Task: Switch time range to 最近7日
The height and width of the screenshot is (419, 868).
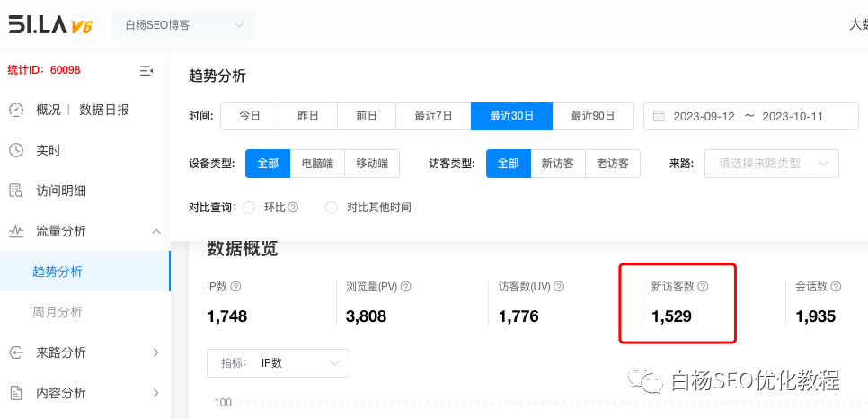Action: coord(433,116)
